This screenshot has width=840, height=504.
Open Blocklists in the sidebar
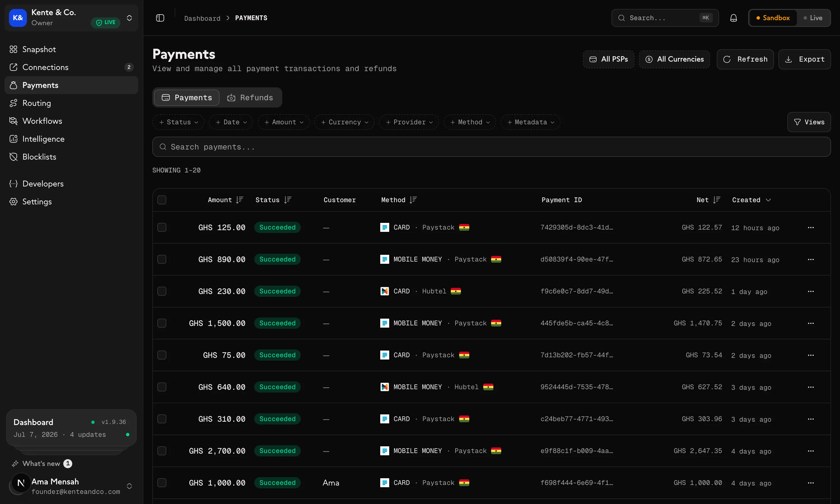(x=71, y=157)
